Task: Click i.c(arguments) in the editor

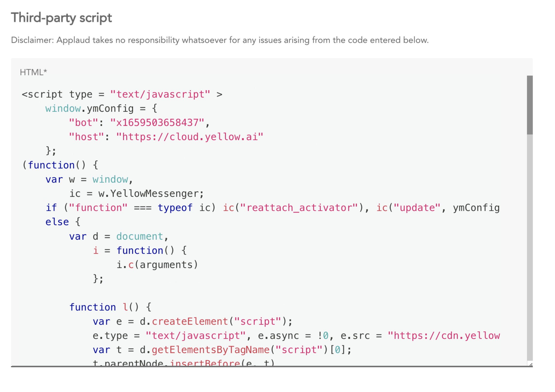Action: point(157,265)
